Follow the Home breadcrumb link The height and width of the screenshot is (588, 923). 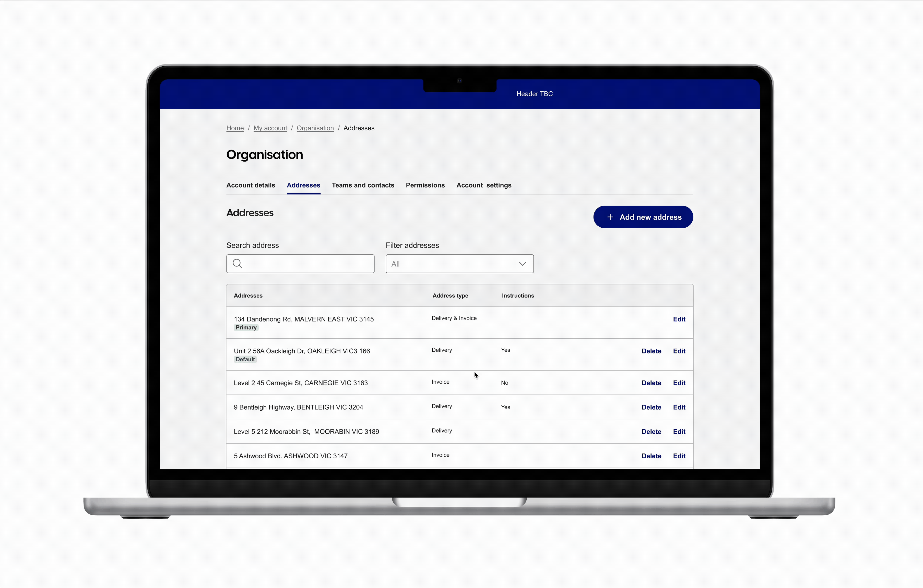tap(235, 128)
